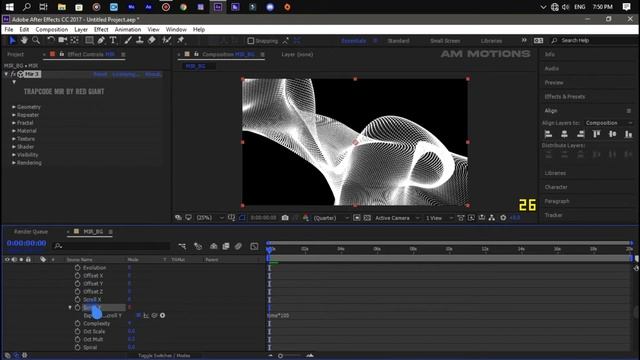Select the Eraser tool
Viewport: 640px width, 360px height.
(x=152, y=40)
